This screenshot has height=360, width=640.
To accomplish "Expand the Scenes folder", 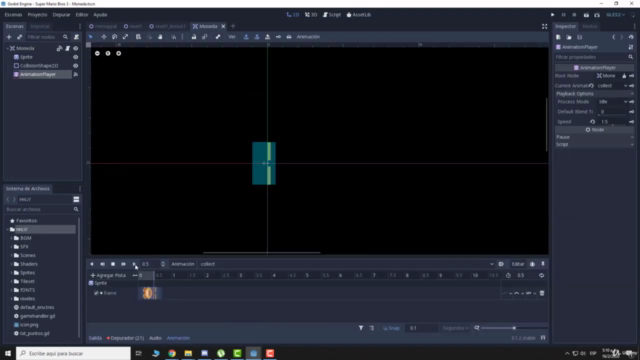I will pyautogui.click(x=11, y=256).
